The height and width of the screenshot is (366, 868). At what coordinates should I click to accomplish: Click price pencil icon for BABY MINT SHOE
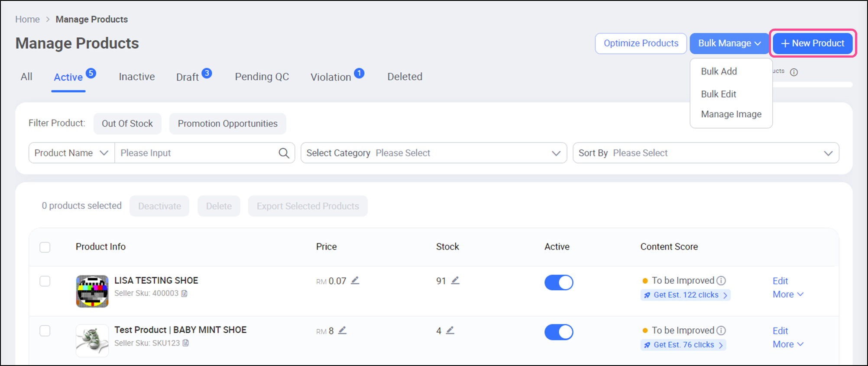click(342, 330)
